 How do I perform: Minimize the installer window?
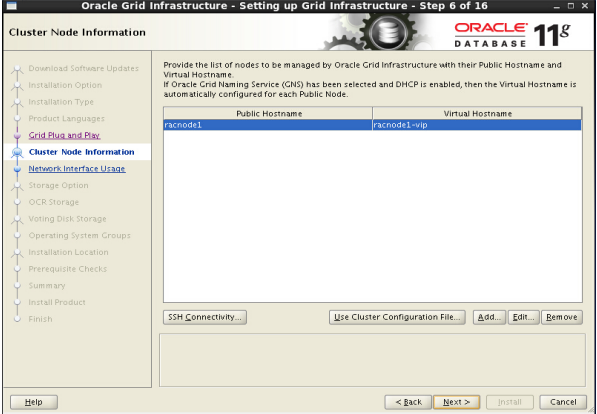557,6
